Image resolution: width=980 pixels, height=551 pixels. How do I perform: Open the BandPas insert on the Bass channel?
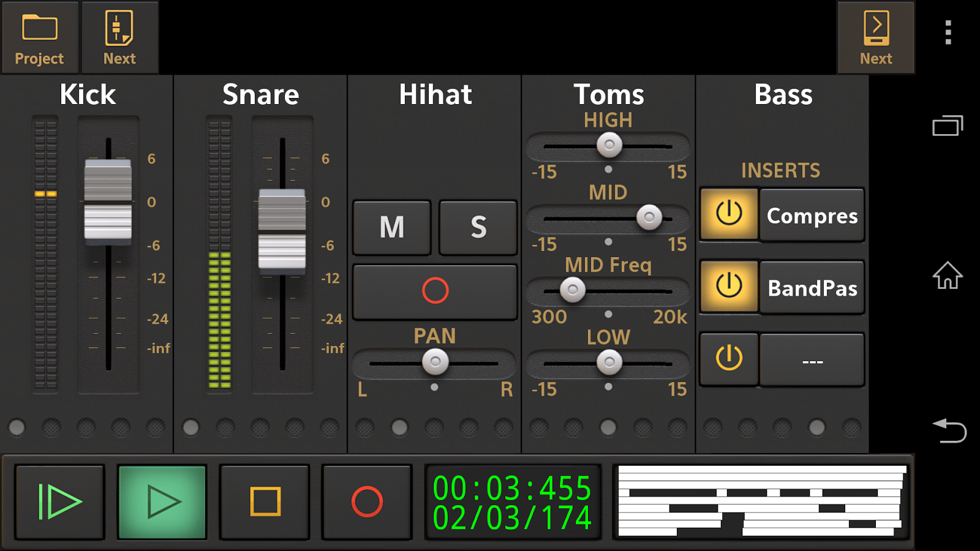point(812,288)
